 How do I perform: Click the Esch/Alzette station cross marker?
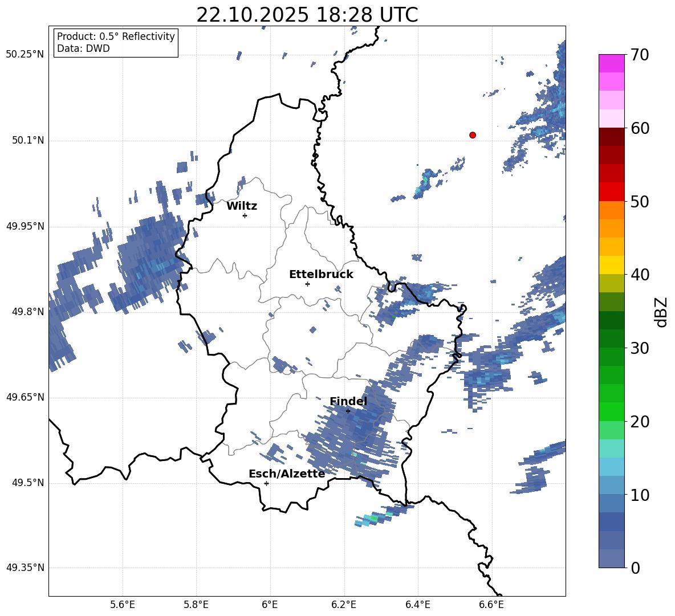click(x=266, y=483)
